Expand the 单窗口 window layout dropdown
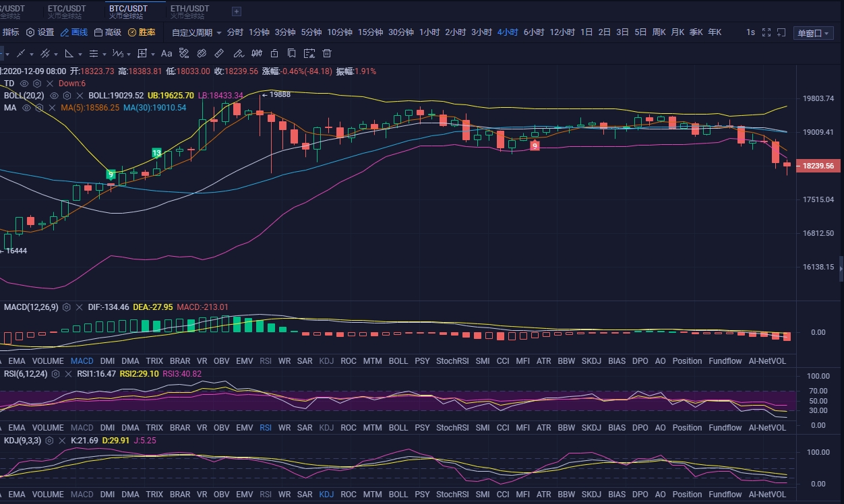844x504 pixels. pyautogui.click(x=813, y=33)
